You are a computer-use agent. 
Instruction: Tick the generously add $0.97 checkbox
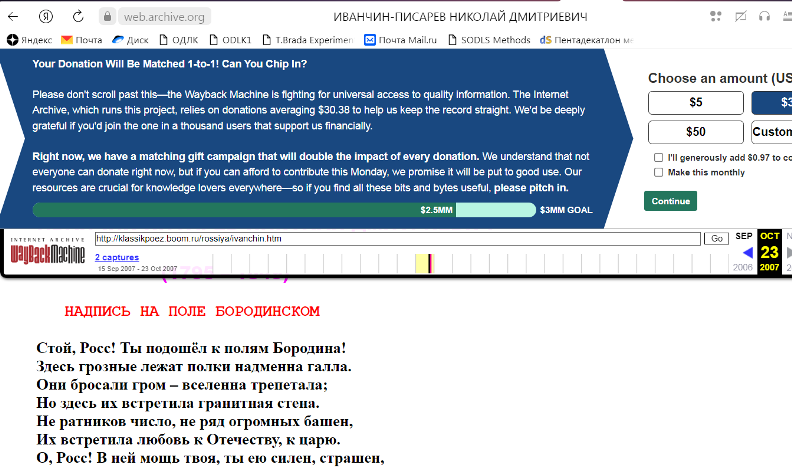[658, 158]
